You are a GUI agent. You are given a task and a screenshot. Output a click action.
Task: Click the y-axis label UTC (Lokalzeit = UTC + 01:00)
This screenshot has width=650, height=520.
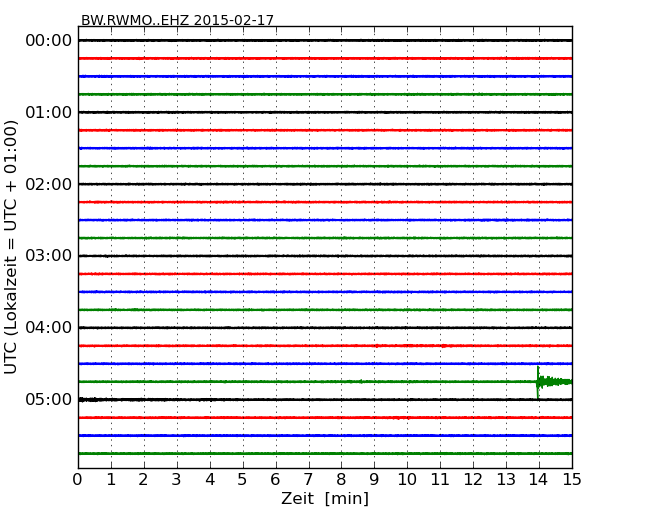click(x=11, y=248)
